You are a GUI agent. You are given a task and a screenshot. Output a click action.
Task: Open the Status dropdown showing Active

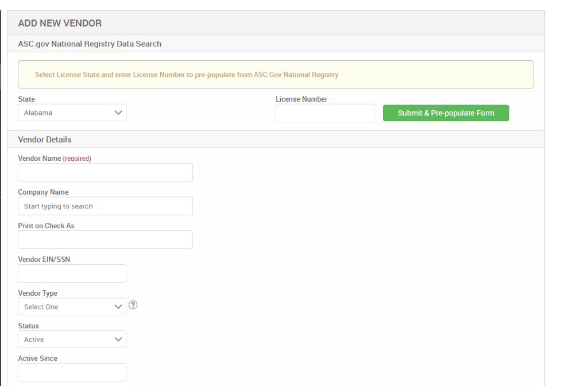click(72, 339)
